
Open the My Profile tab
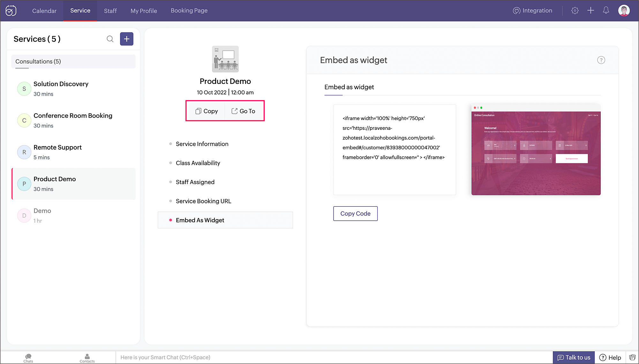pyautogui.click(x=144, y=11)
